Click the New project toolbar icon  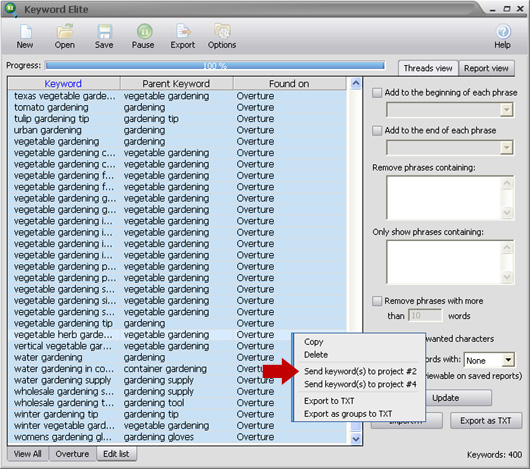click(x=25, y=36)
